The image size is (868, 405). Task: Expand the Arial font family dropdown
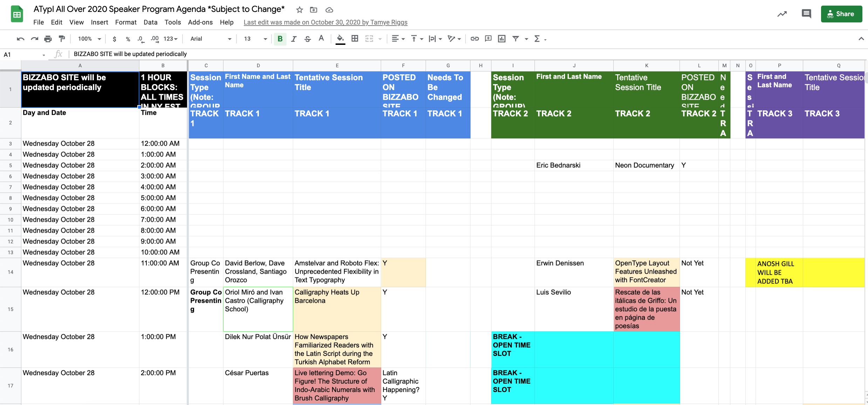coord(211,39)
